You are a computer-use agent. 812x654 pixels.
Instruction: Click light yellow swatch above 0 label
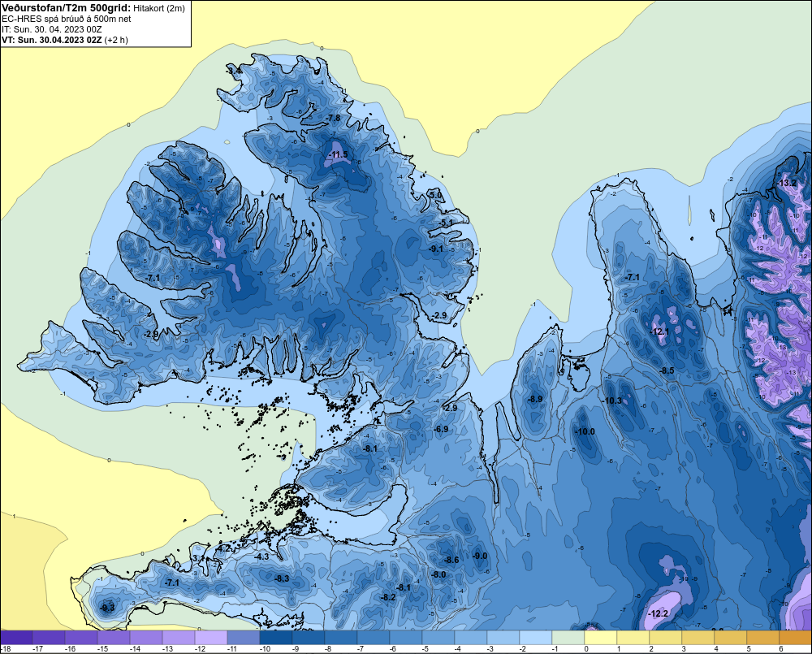(x=601, y=638)
